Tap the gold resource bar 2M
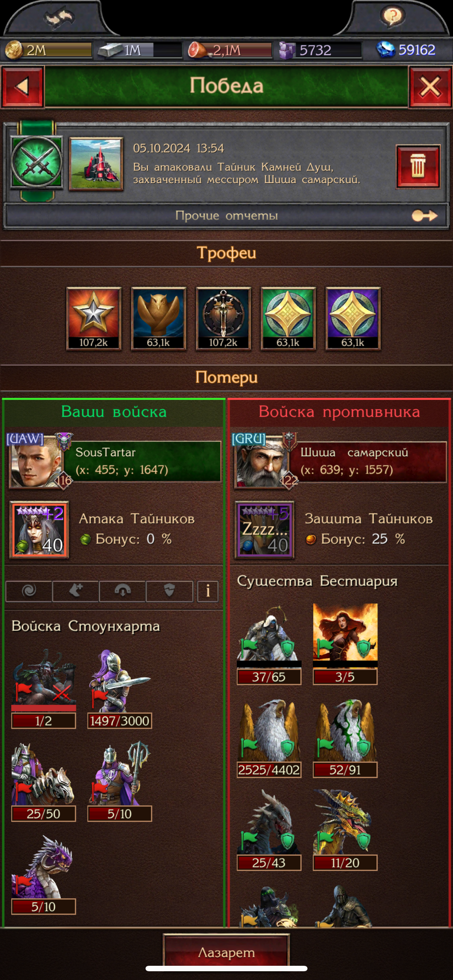Screen dimensions: 453x980 pos(49,50)
